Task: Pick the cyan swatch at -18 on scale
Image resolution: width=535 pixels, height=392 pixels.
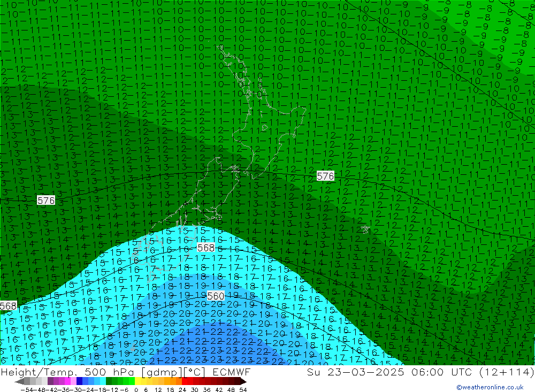Action: 103,381
